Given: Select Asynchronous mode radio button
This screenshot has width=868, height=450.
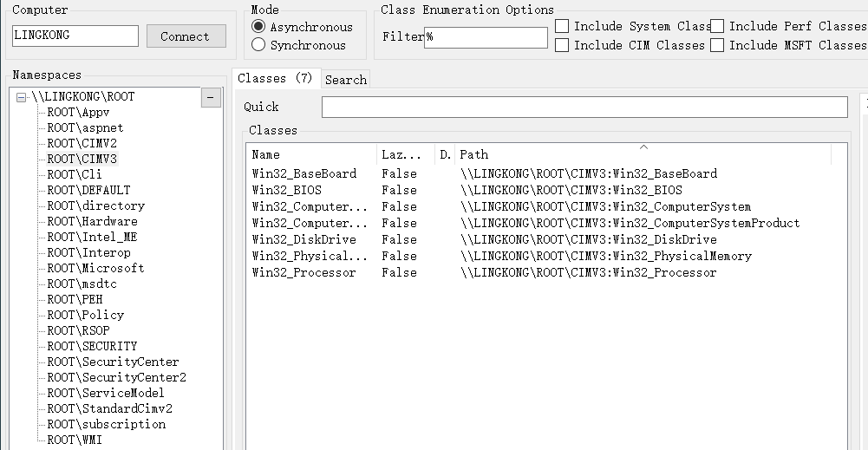Looking at the screenshot, I should tap(258, 27).
